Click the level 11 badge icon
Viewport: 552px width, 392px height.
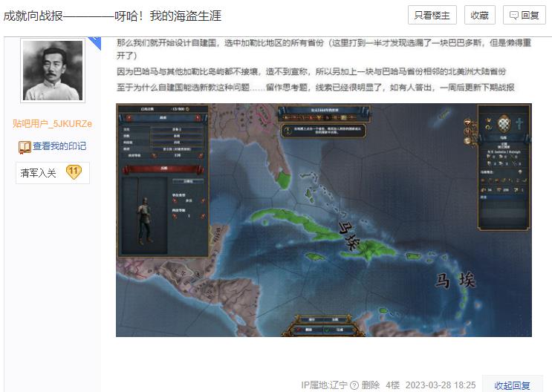pos(74,172)
